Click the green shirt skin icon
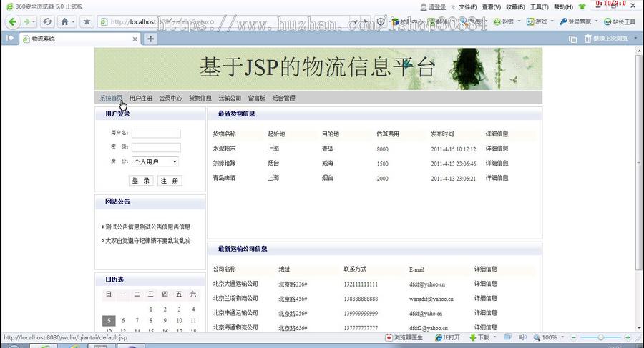This screenshot has height=348, width=644. point(582,6)
